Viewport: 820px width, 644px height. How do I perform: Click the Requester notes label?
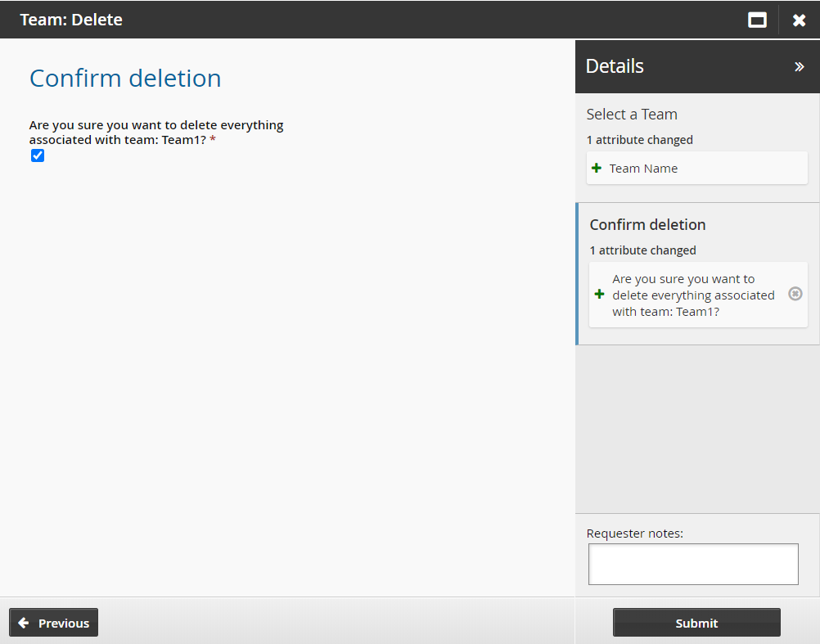point(634,534)
